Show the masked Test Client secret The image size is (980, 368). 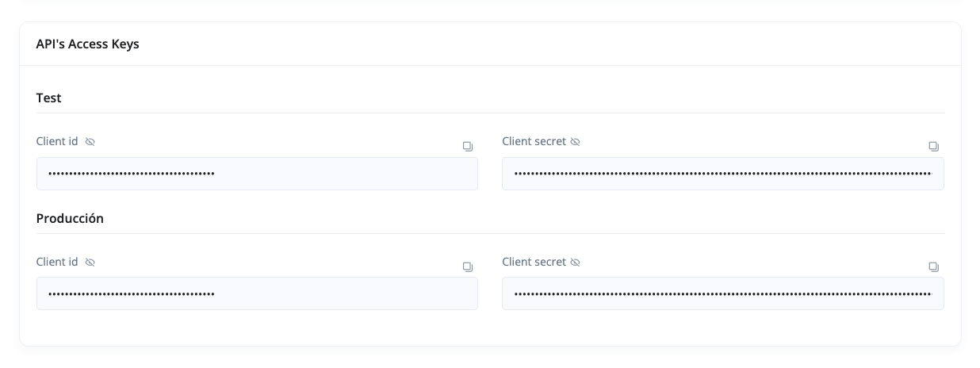point(575,142)
